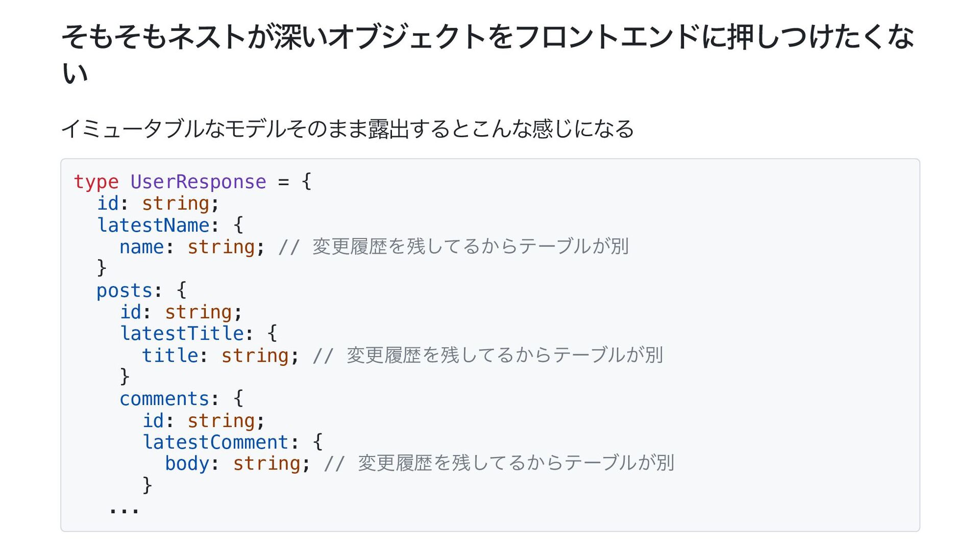980x551 pixels.
Task: Select the UserResponse type name
Action: tap(198, 182)
